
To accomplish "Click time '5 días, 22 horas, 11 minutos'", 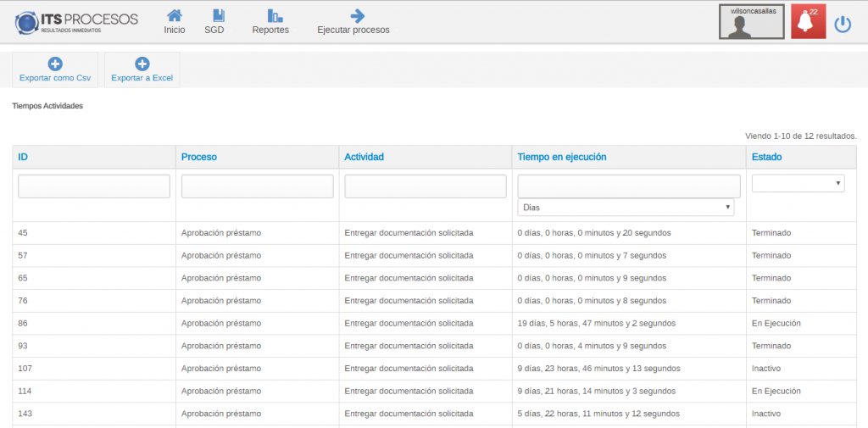I will click(576, 414).
